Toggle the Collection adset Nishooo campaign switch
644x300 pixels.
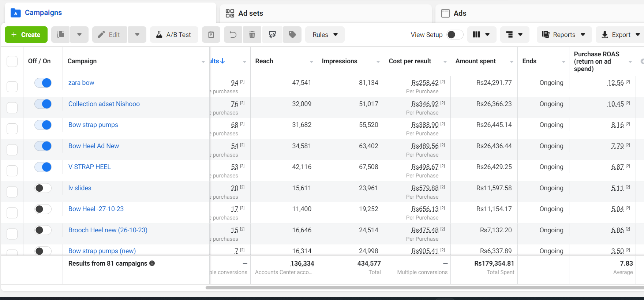pos(43,104)
